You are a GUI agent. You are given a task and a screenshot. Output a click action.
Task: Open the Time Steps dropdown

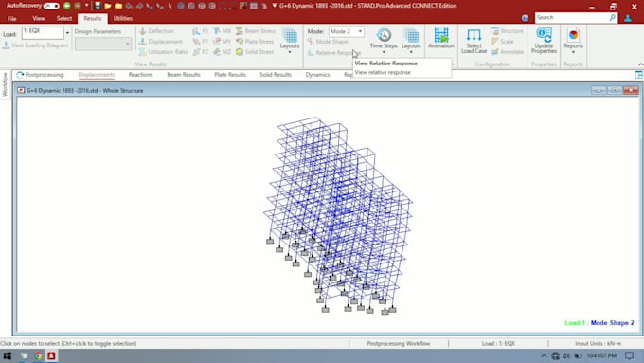(x=384, y=41)
